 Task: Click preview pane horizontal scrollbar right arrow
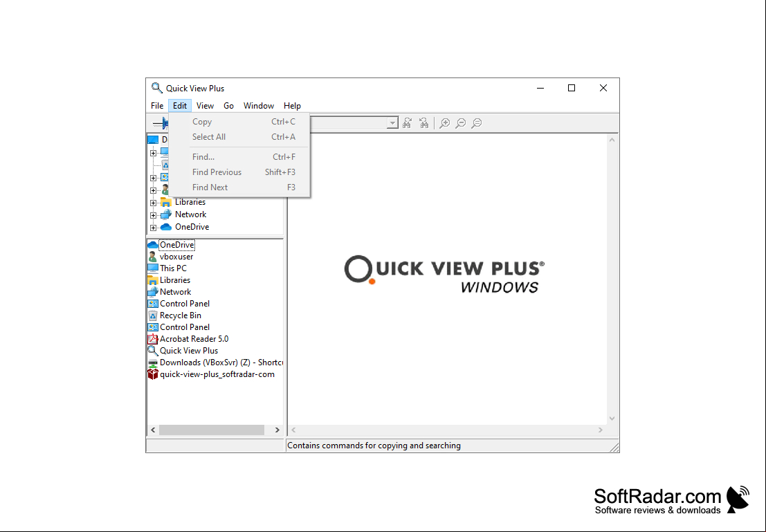pos(601,430)
